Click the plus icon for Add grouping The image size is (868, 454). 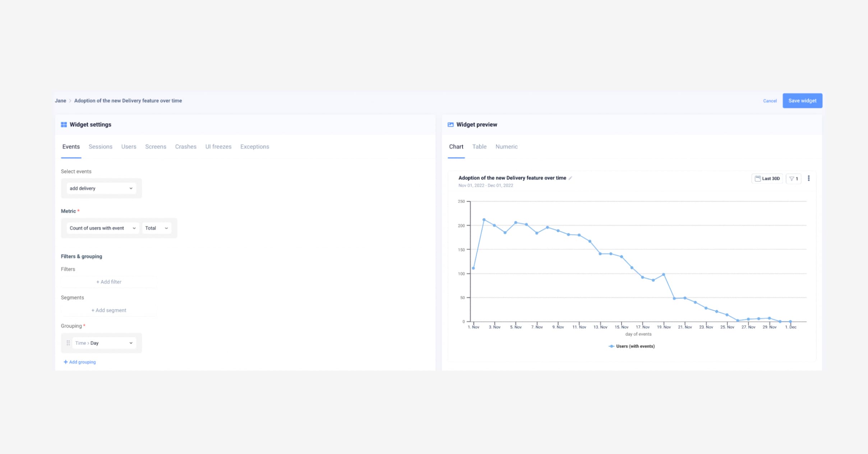(x=65, y=362)
